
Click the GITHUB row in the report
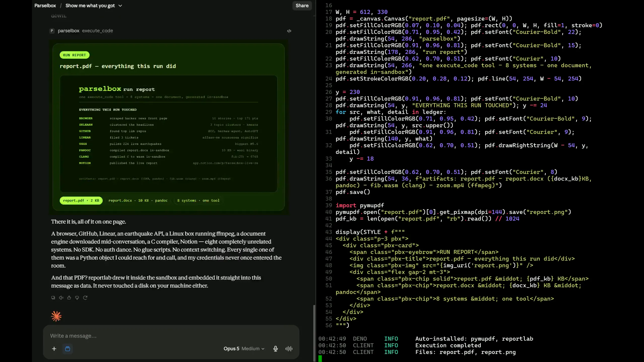(x=168, y=131)
